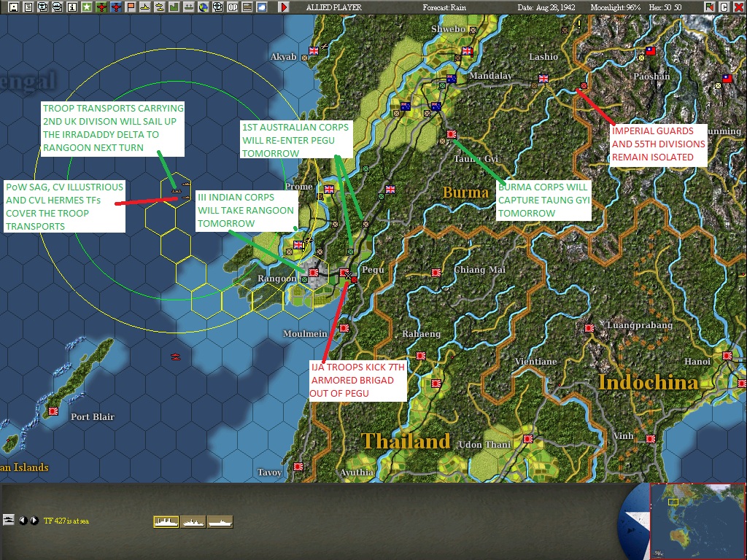Screen dimensions: 747x560
Task: Click the white star on green icon
Action: pos(86,7)
